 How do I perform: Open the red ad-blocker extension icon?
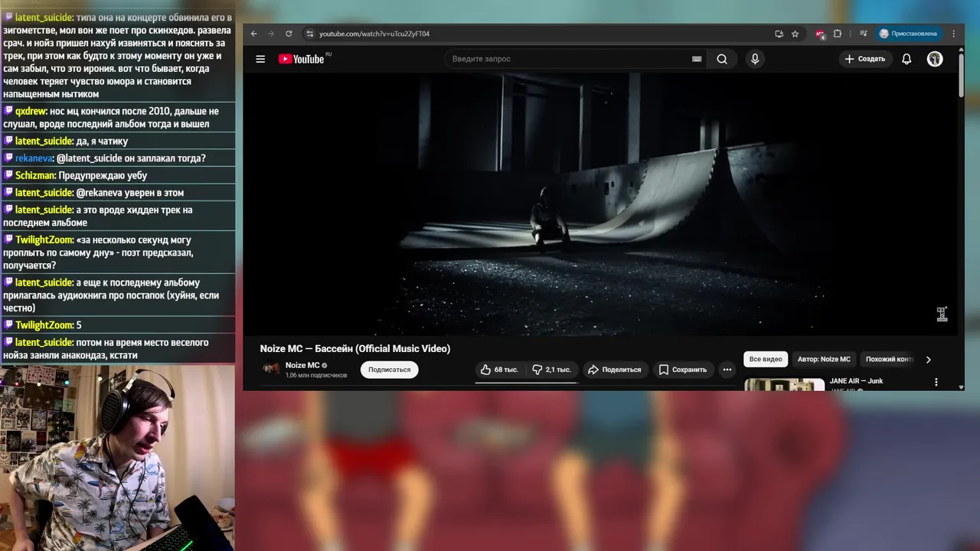820,34
